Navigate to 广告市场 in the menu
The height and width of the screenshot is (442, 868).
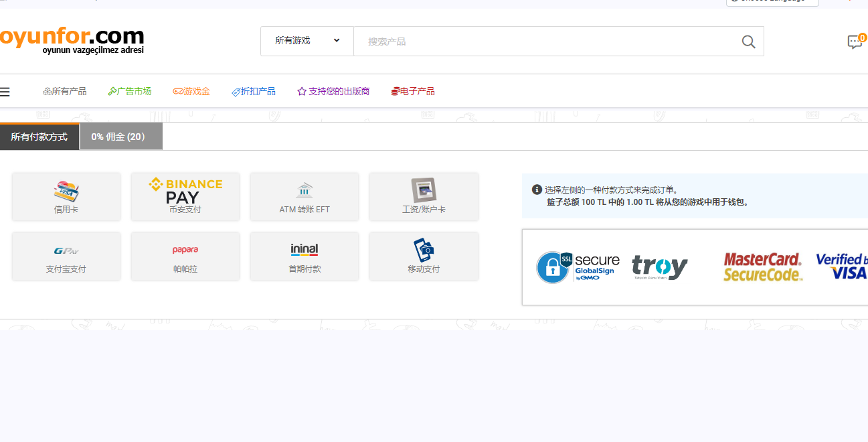click(129, 90)
